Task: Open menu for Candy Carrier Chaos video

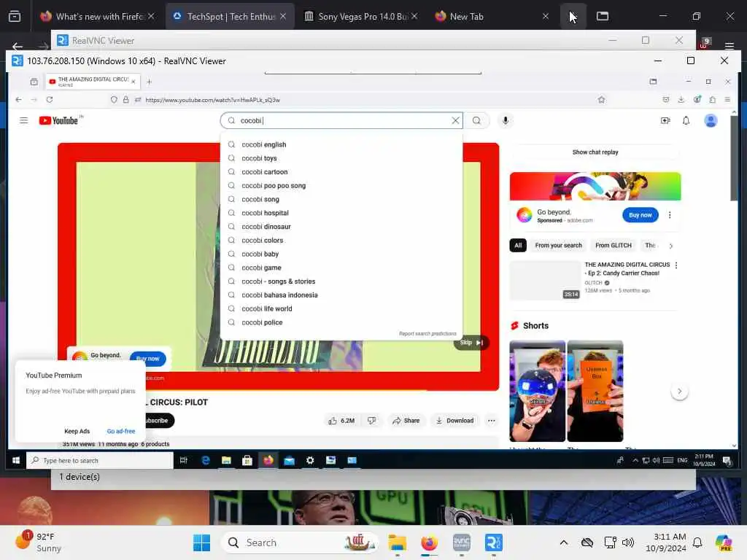Action: click(676, 265)
